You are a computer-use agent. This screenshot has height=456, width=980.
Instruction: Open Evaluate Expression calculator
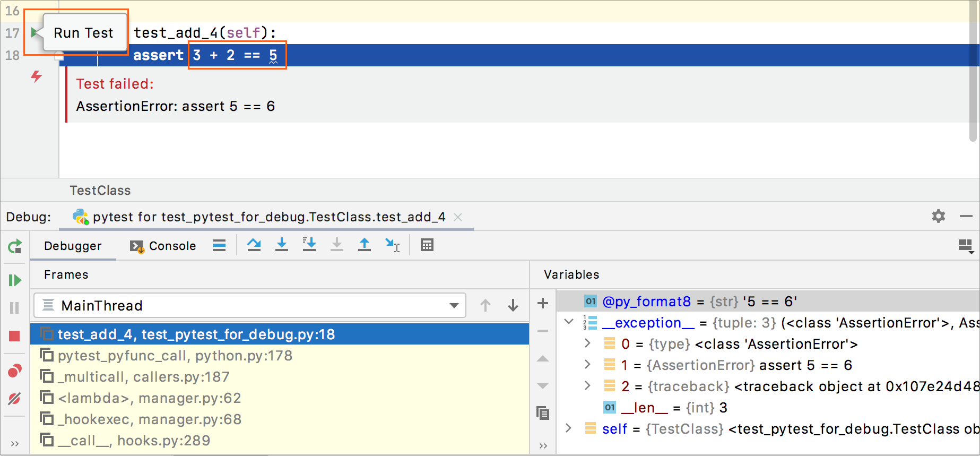pyautogui.click(x=427, y=245)
